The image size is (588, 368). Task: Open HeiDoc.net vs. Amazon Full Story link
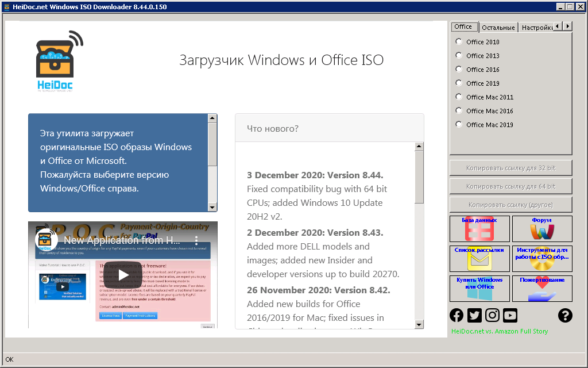click(500, 331)
